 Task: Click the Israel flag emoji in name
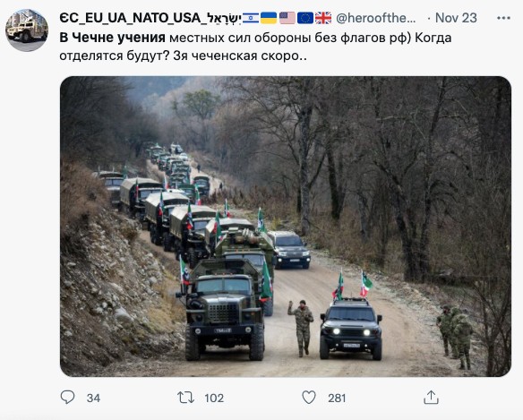pyautogui.click(x=251, y=18)
